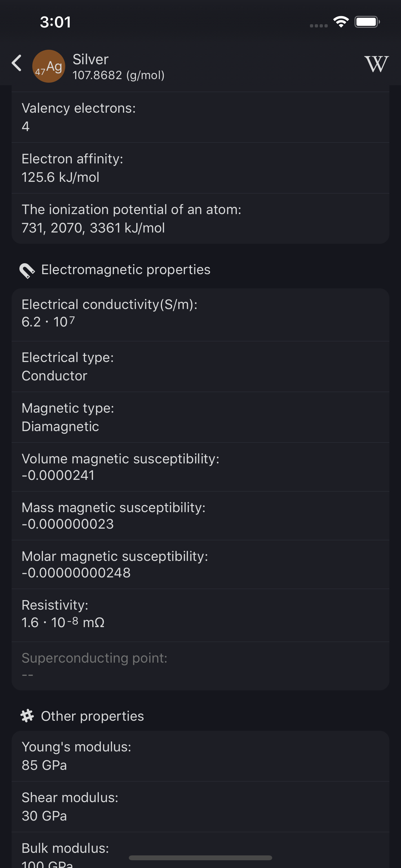Tap the Shear modulus row
Screen dimensions: 401x868
pos(200,806)
